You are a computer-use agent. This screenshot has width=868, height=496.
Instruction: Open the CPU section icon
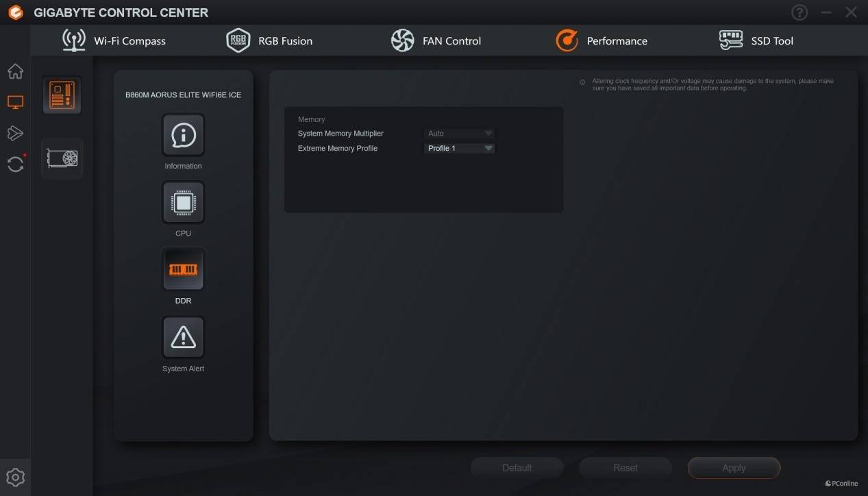[x=183, y=203]
